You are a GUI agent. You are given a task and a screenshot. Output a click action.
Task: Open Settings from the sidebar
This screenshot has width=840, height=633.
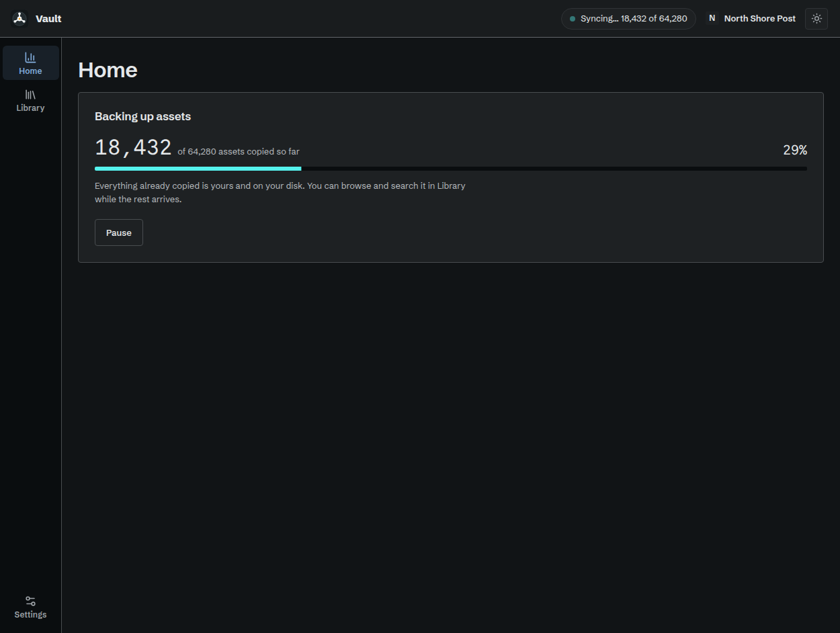30,607
